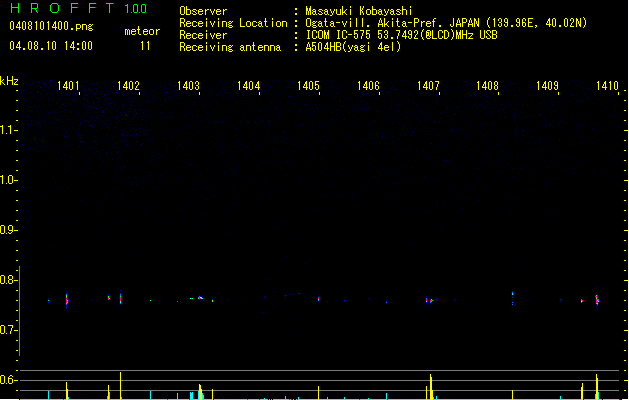Click the 1410 time axis label
629x400 pixels.
click(607, 86)
